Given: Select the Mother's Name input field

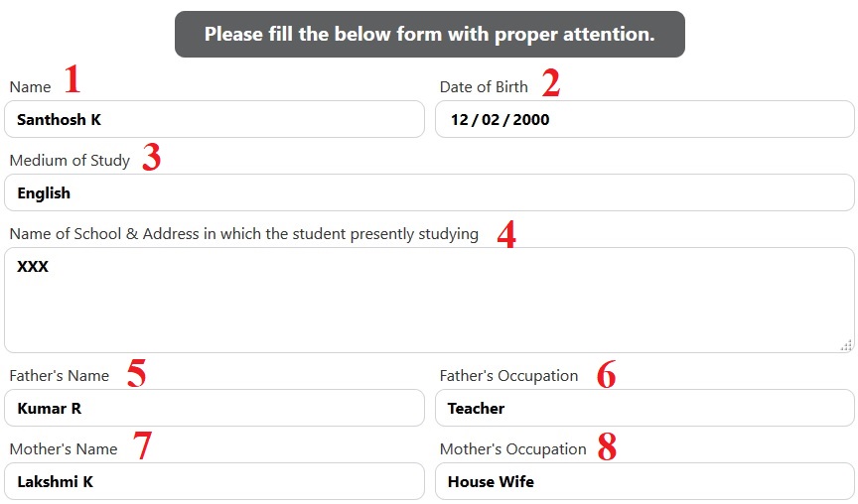Looking at the screenshot, I should pyautogui.click(x=214, y=481).
